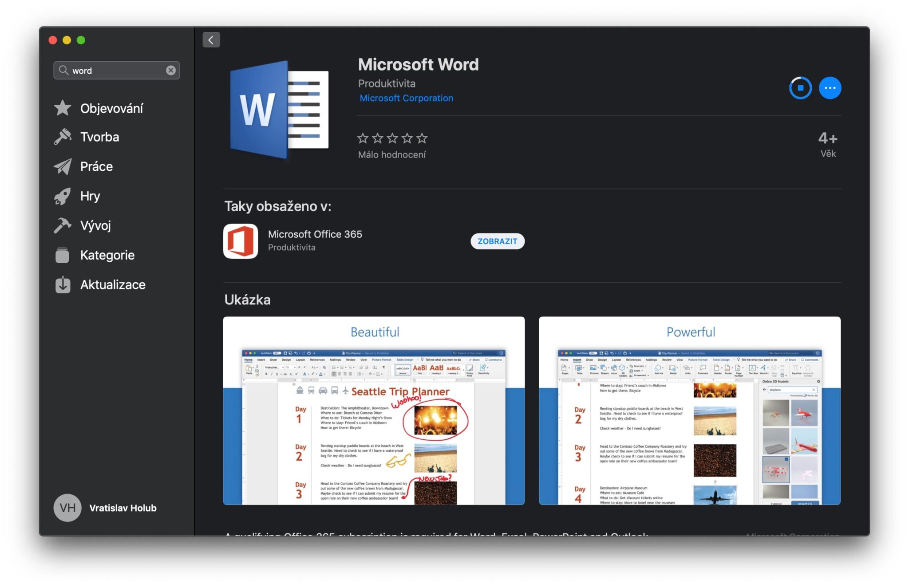Screen dimensions: 909x588
Task: Clear the search field with the x
Action: (170, 70)
